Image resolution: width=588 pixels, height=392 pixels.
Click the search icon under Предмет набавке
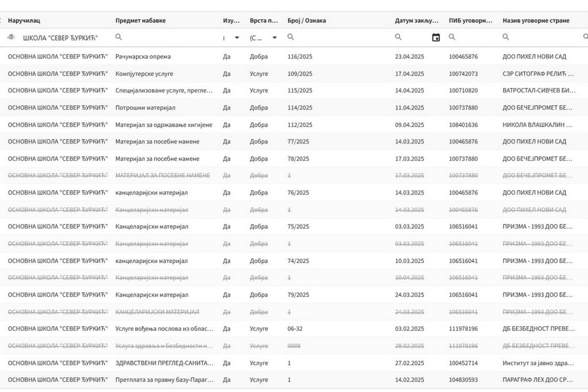click(x=118, y=37)
